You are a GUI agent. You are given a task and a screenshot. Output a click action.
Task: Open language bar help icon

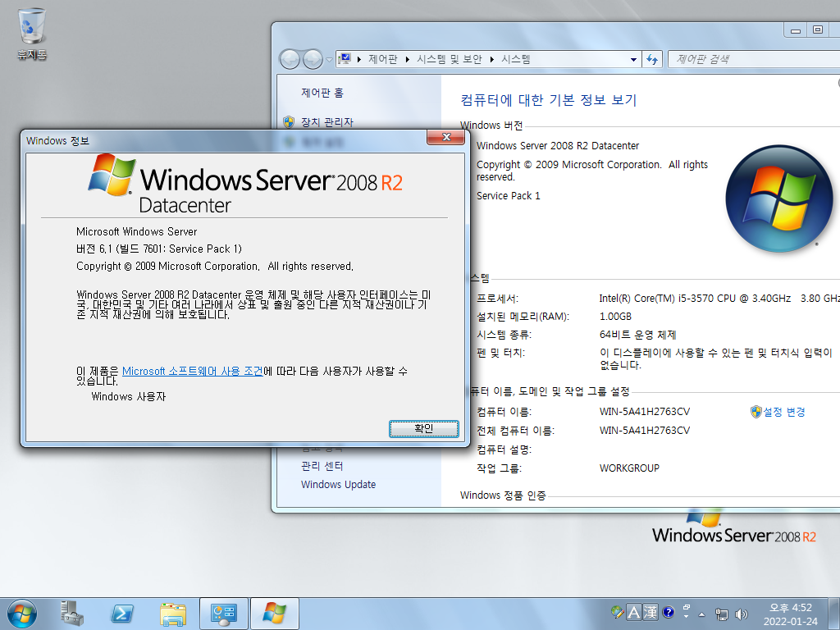click(x=668, y=612)
